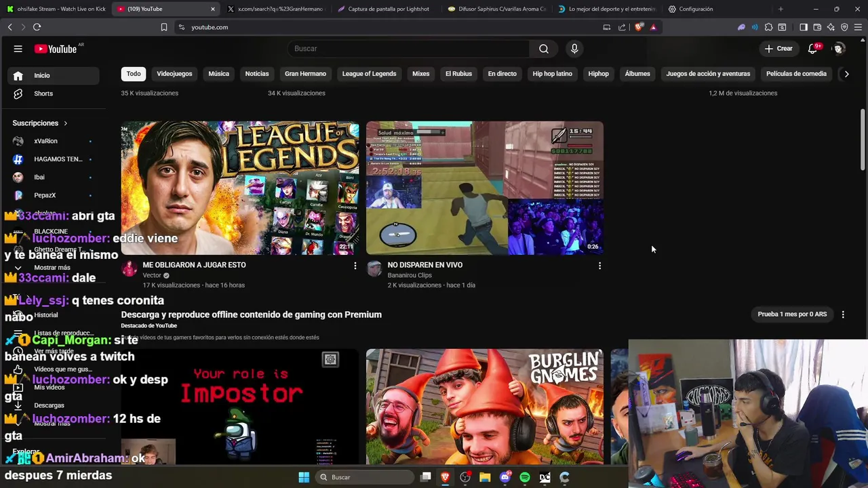Open the Burglin Gnomes video thumbnail
The height and width of the screenshot is (488, 868).
click(485, 407)
